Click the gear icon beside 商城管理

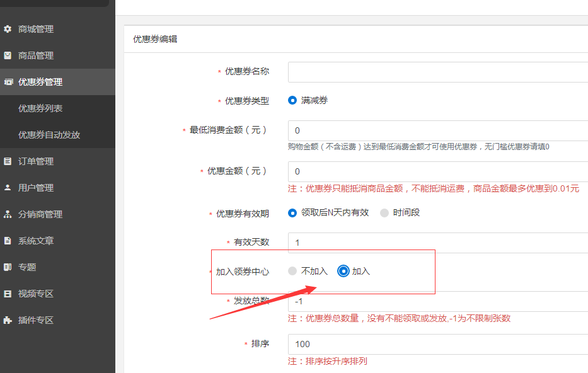[8, 29]
